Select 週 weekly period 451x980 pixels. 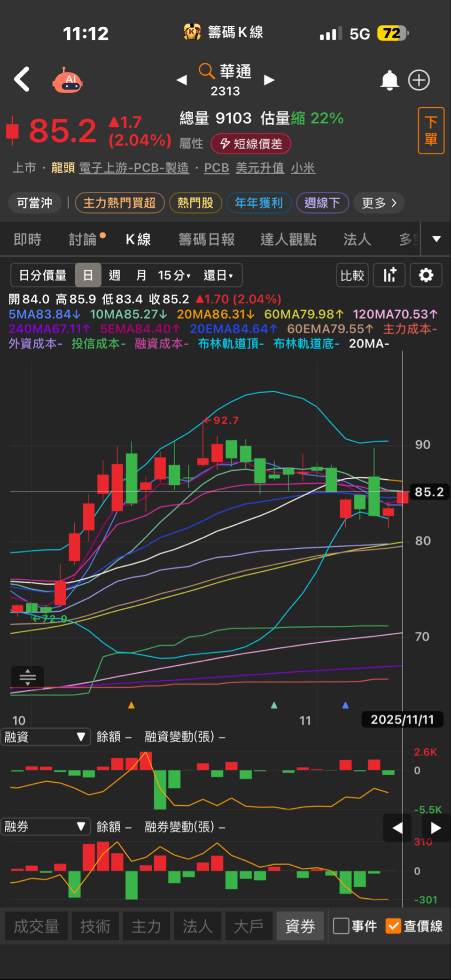tap(115, 275)
